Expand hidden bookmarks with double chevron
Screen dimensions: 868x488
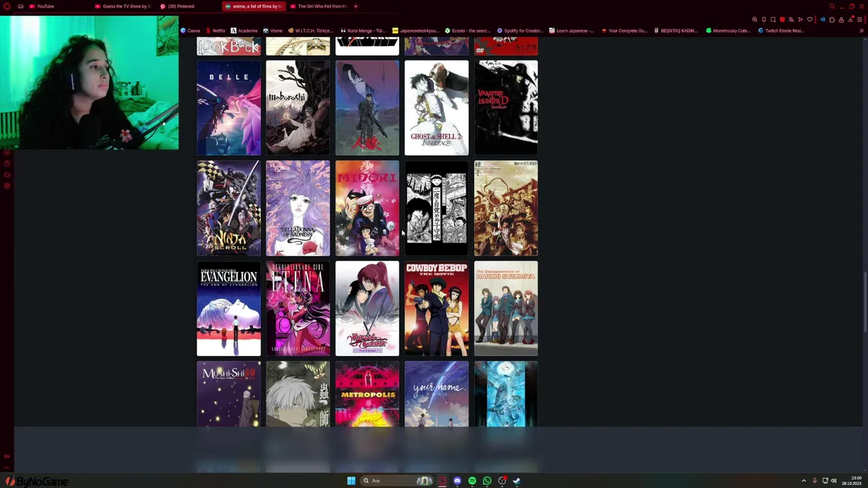pyautogui.click(x=862, y=30)
